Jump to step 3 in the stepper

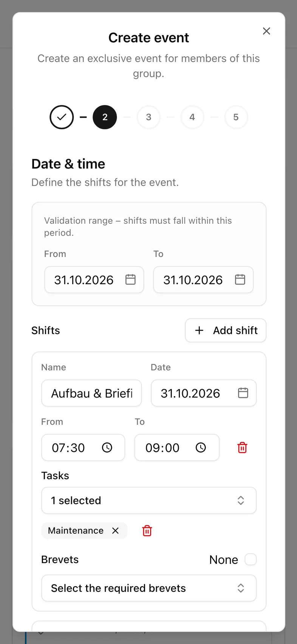click(x=148, y=117)
